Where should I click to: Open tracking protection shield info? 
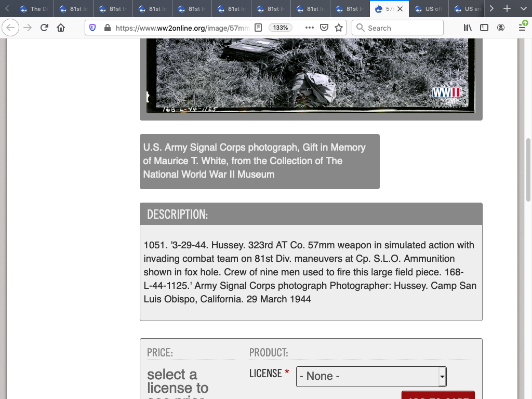(92, 28)
